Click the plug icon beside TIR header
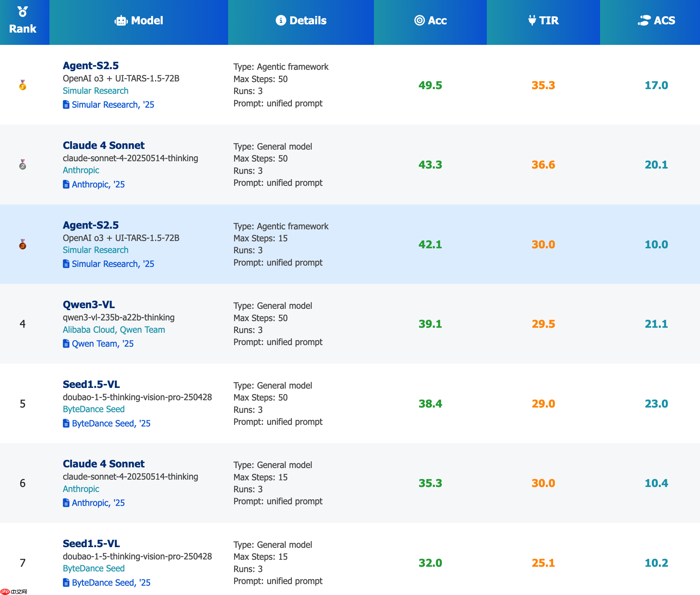This screenshot has width=700, height=595. tap(532, 21)
